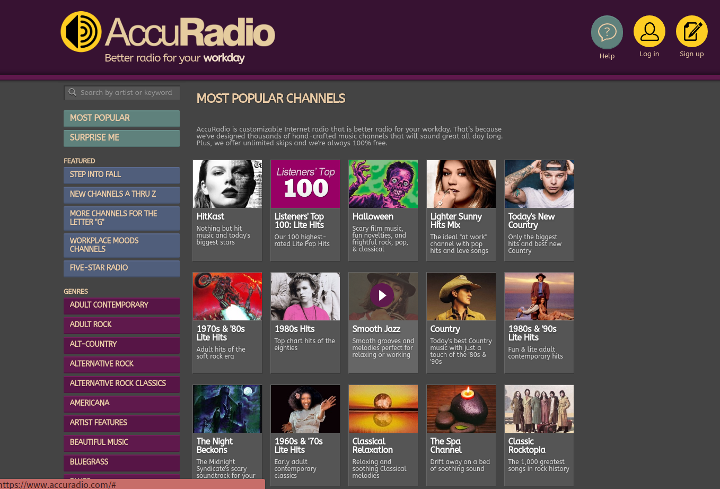The width and height of the screenshot is (720, 489).
Task: Open The Night Beckons thumbnail
Action: pyautogui.click(x=227, y=409)
